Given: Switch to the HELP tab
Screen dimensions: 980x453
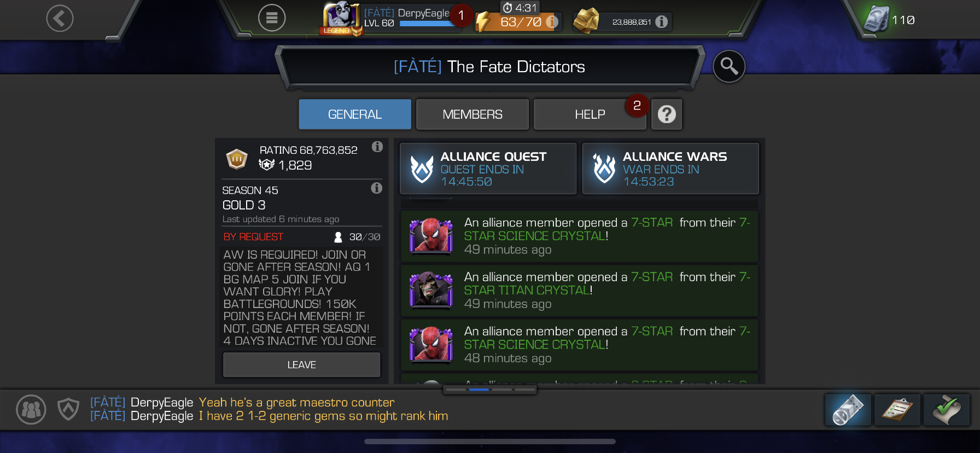Looking at the screenshot, I should click(590, 114).
